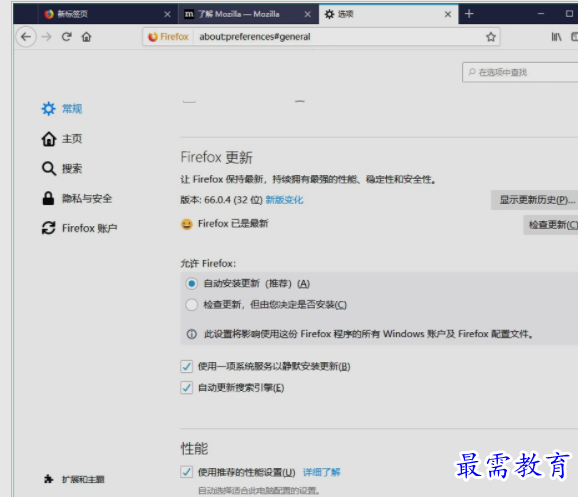The width and height of the screenshot is (578, 497).
Task: Click the 显示更新历史 button
Action: pyautogui.click(x=534, y=200)
